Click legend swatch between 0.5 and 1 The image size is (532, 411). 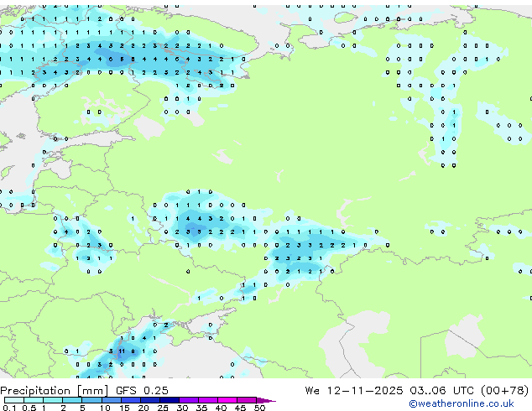34,400
